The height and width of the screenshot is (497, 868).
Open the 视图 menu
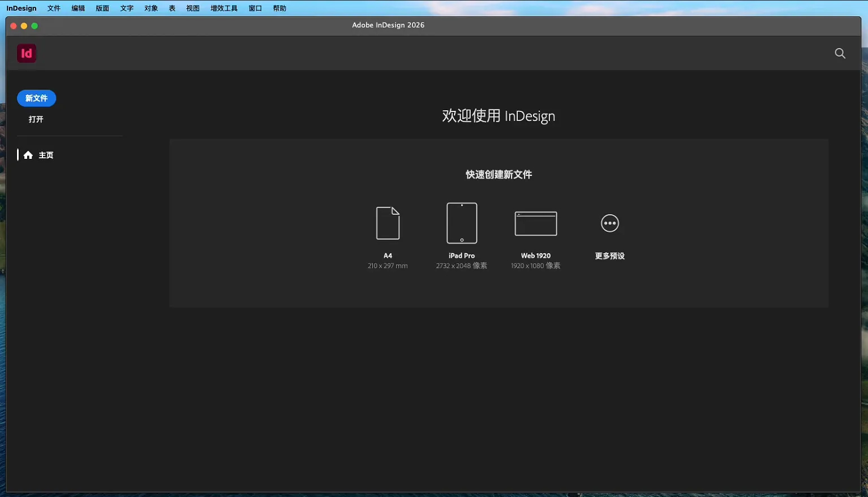pos(192,8)
